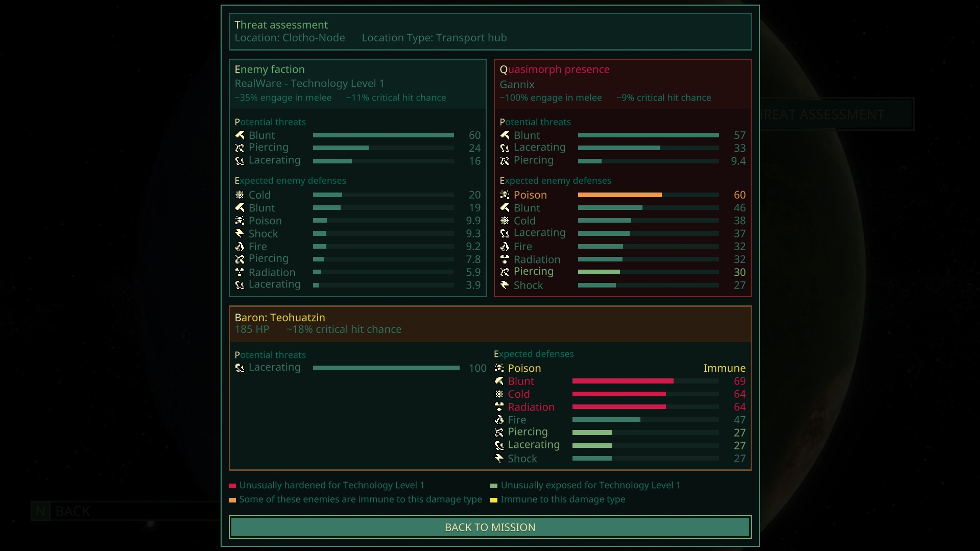This screenshot has height=551, width=980.
Task: Click the Shock lightning icon in RealWare defenses
Action: click(x=240, y=233)
